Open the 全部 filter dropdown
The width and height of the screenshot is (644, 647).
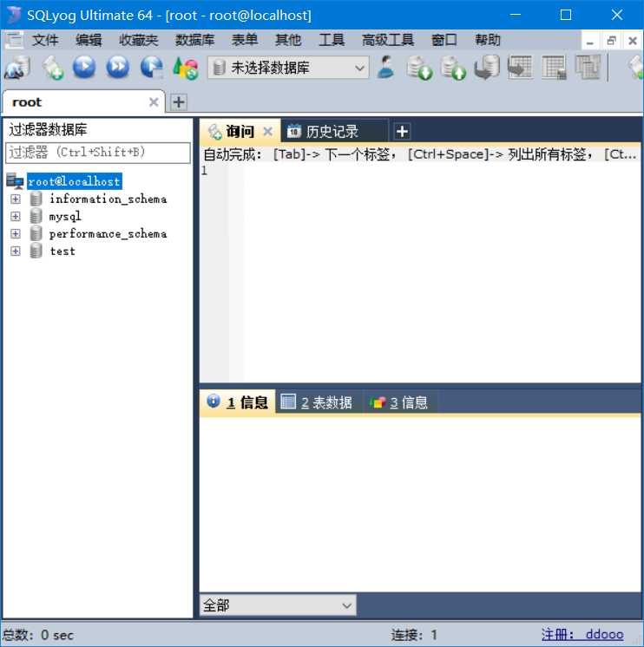[278, 605]
